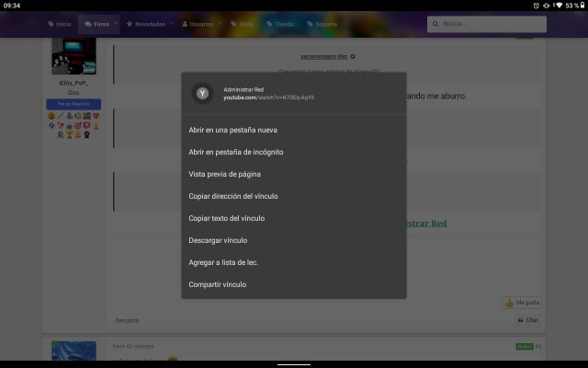The image size is (588, 368).
Task: Focus the Buscar search field
Action: click(501, 23)
